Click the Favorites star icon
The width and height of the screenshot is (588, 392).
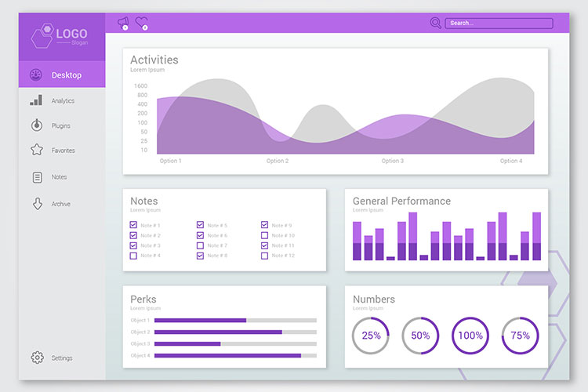[x=37, y=150]
